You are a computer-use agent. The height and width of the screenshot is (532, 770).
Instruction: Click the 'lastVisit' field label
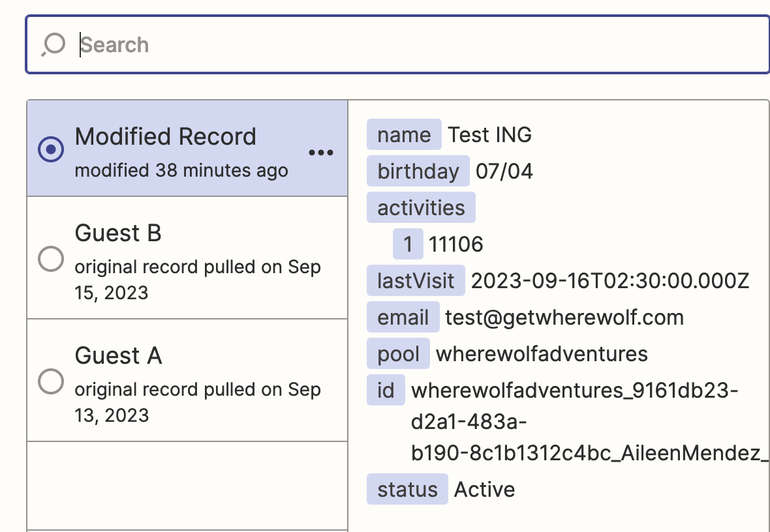click(416, 281)
